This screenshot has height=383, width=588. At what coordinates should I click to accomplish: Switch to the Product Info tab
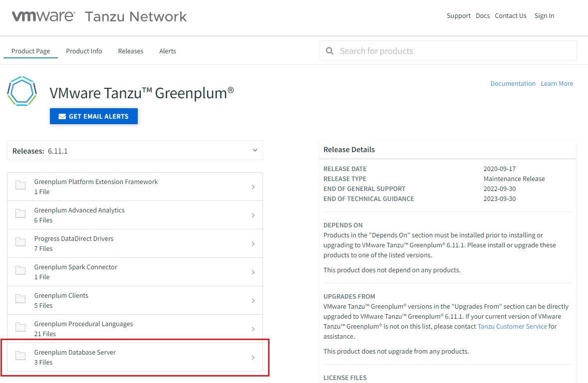(84, 51)
